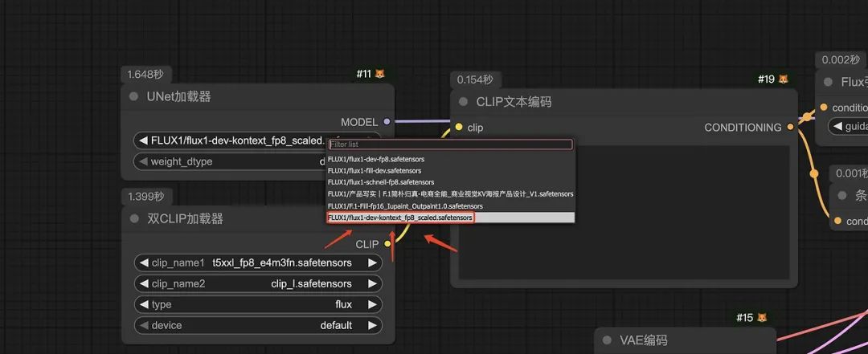868x354 pixels.
Task: Click the fox icon beside #19
Action: [783, 79]
